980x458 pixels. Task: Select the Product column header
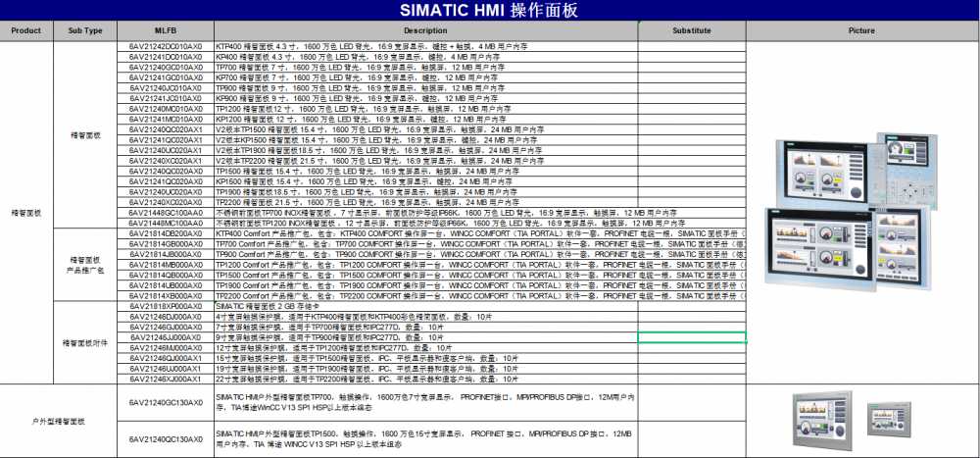pos(25,30)
